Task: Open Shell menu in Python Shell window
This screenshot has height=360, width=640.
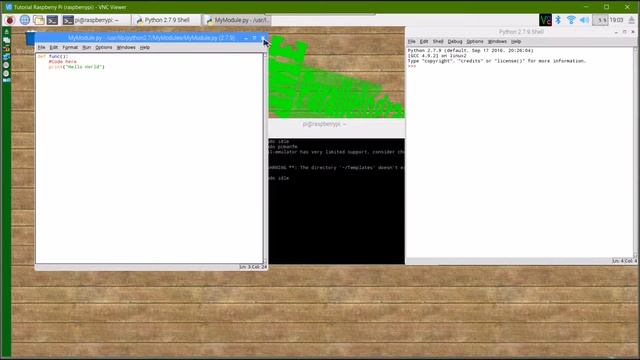Action: (x=438, y=42)
